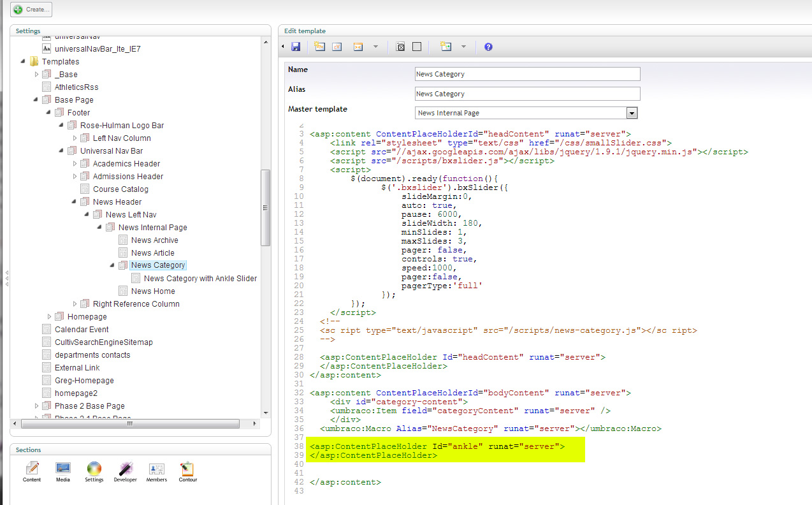Screen dimensions: 812x505
Task: Open the Contour section
Action: tap(187, 472)
